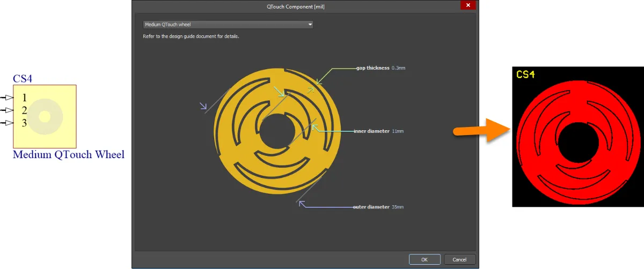
Task: Select the gap thickness 0.3mm value
Action: (x=399, y=68)
